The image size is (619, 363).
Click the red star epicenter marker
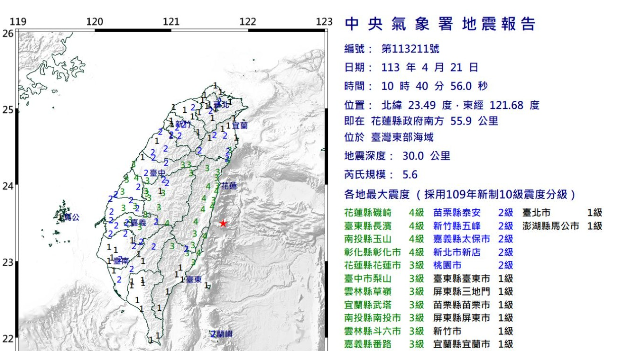point(223,223)
